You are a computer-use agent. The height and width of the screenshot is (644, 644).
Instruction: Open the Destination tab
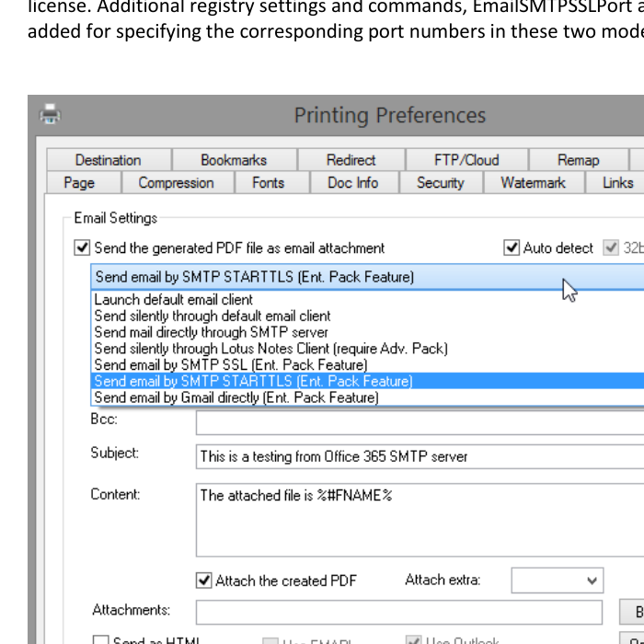pos(109,160)
